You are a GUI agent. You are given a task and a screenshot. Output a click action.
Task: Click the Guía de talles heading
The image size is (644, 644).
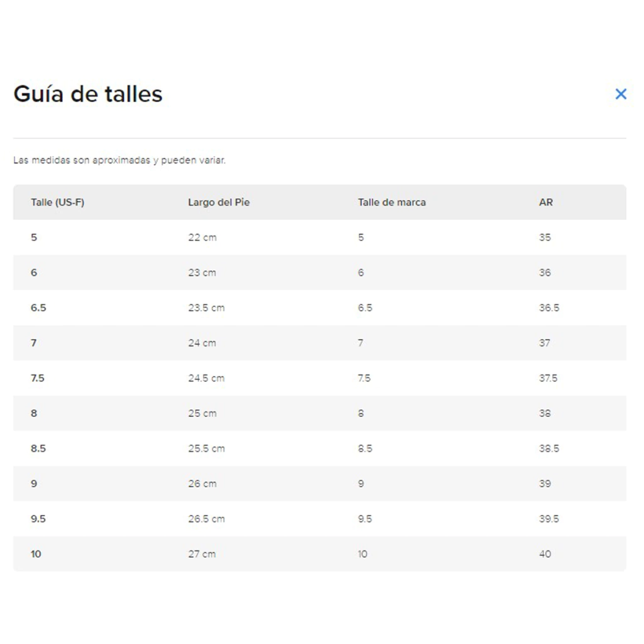click(88, 94)
